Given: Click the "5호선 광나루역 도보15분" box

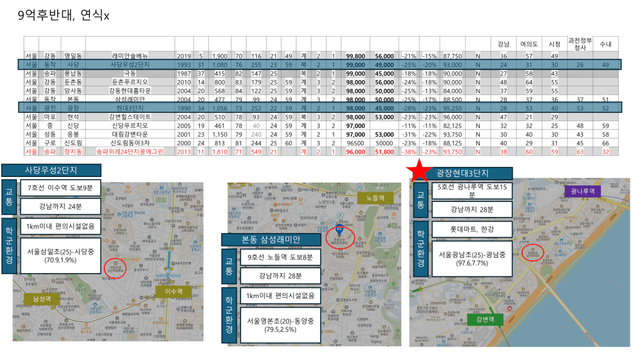Looking at the screenshot, I should coord(472,191).
